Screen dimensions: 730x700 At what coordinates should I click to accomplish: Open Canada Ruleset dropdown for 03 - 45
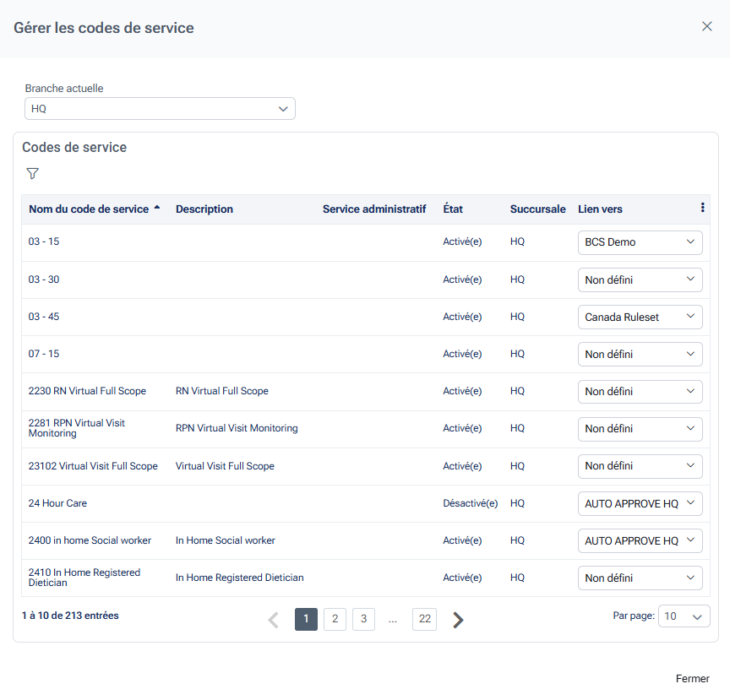(x=640, y=317)
